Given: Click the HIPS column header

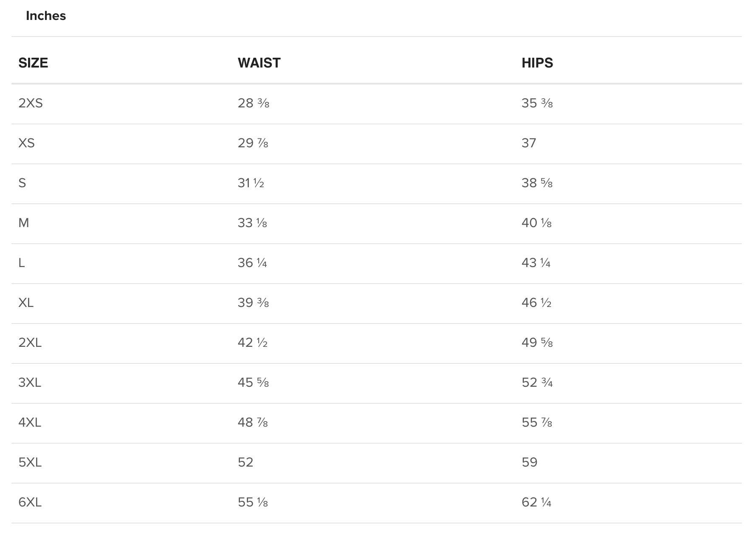Looking at the screenshot, I should click(537, 63).
